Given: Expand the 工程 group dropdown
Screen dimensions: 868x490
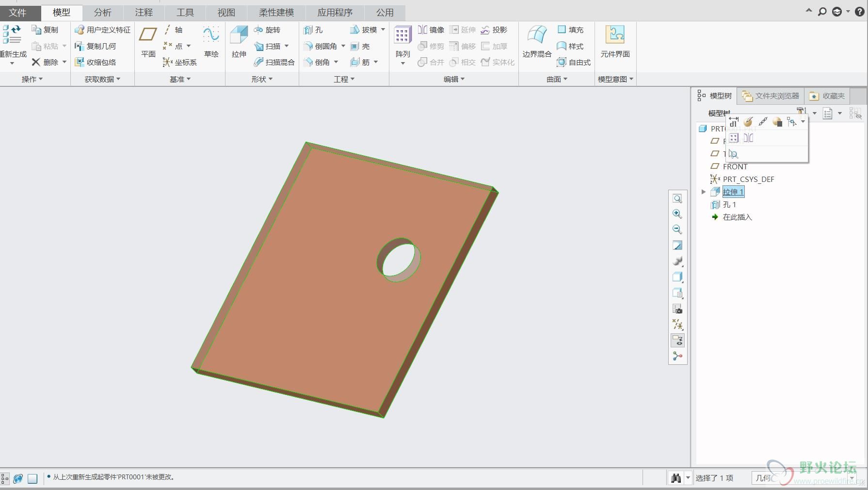Looking at the screenshot, I should point(344,79).
